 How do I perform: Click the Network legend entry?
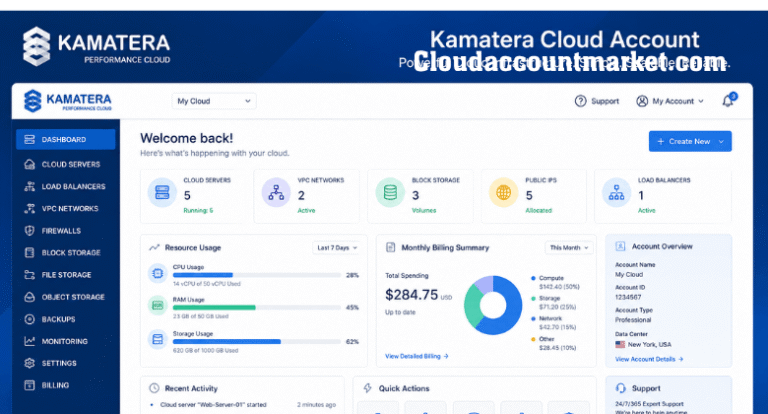553,323
